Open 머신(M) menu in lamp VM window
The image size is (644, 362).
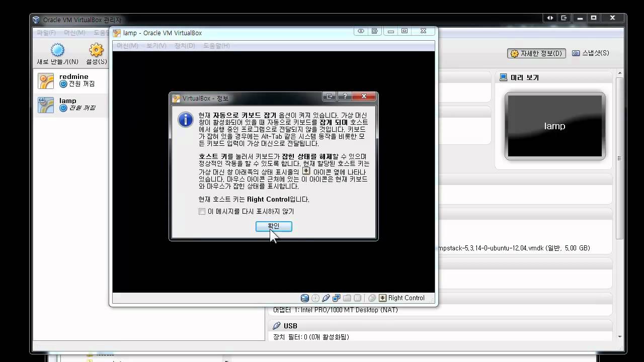click(x=127, y=46)
